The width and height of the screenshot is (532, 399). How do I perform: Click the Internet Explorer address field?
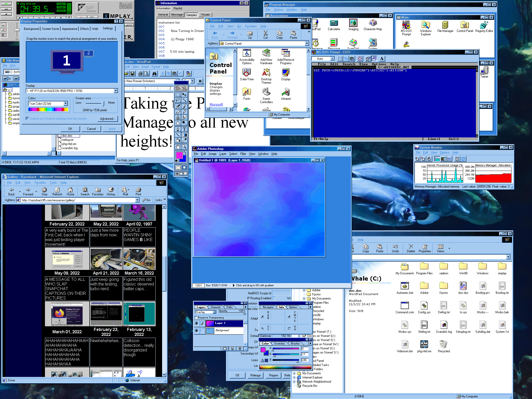coord(78,200)
